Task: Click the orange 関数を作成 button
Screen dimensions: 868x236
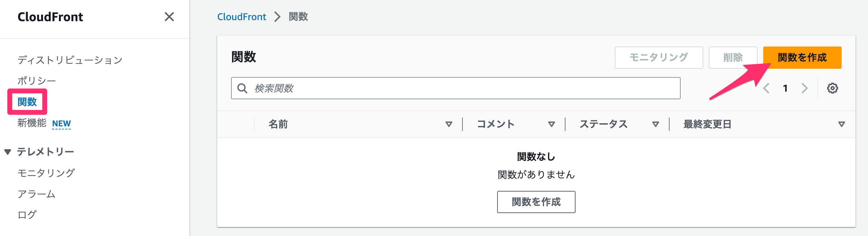Action: (x=802, y=58)
